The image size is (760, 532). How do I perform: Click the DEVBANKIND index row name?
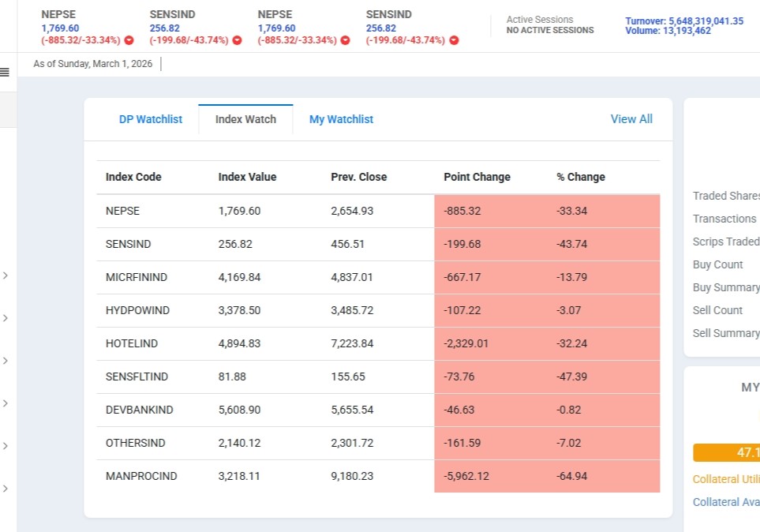pyautogui.click(x=139, y=410)
